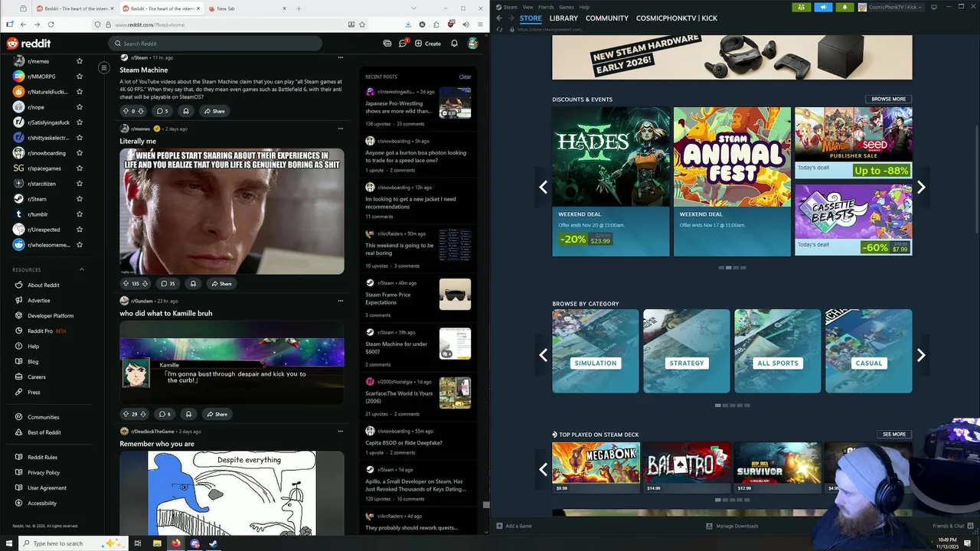Viewport: 980px width, 551px height.
Task: Open the Steam STORE tab
Action: pos(531,18)
